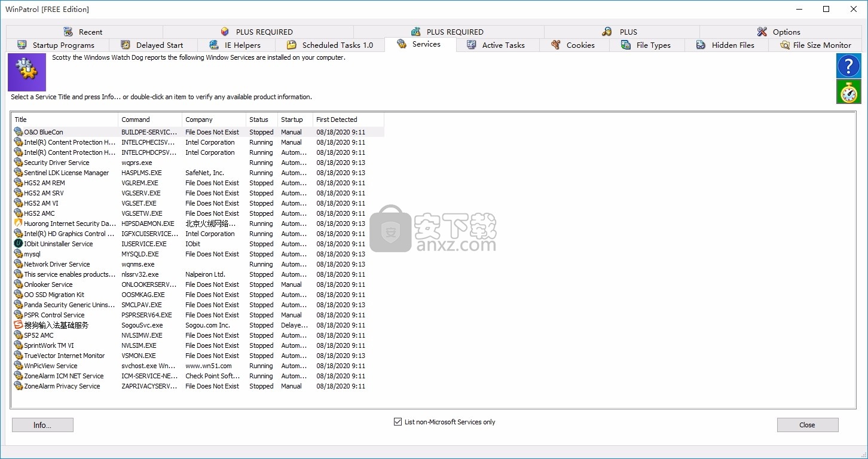Viewport: 868px width, 459px height.
Task: Select the HG52 AMC service row
Action: tap(198, 213)
